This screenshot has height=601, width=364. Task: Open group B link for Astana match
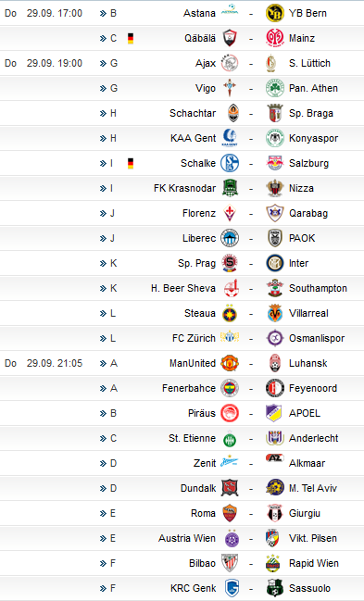108,13
